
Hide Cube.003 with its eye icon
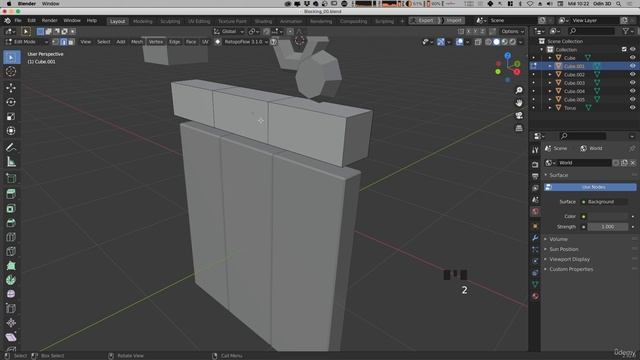pos(632,83)
